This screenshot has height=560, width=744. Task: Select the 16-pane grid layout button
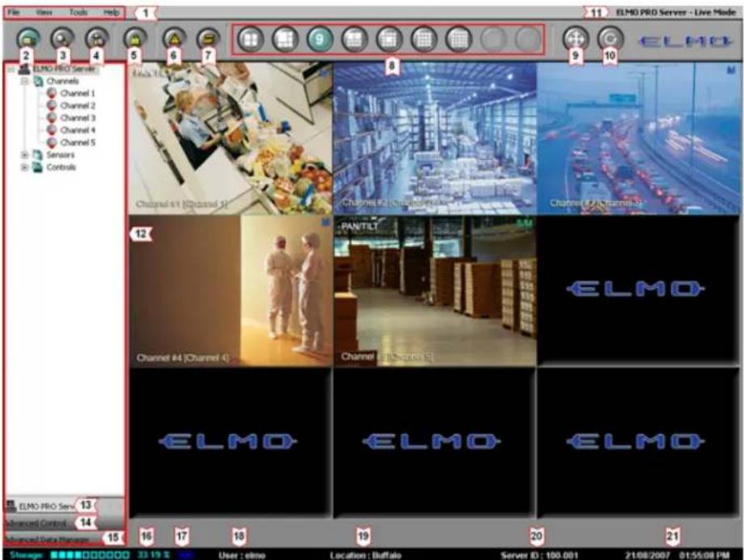point(424,39)
